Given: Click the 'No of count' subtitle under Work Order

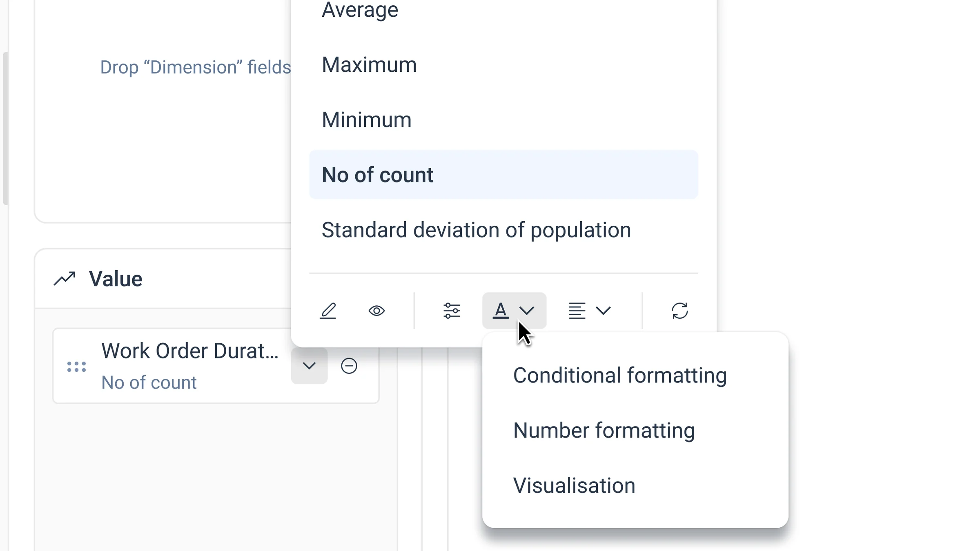Looking at the screenshot, I should point(149,382).
